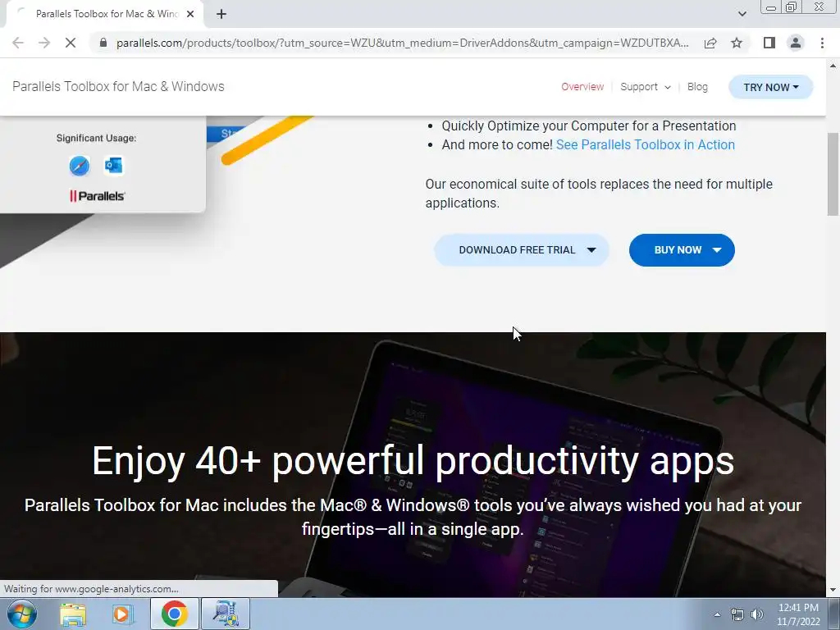The height and width of the screenshot is (630, 840).
Task: Open Windows Start menu
Action: pos(22,614)
